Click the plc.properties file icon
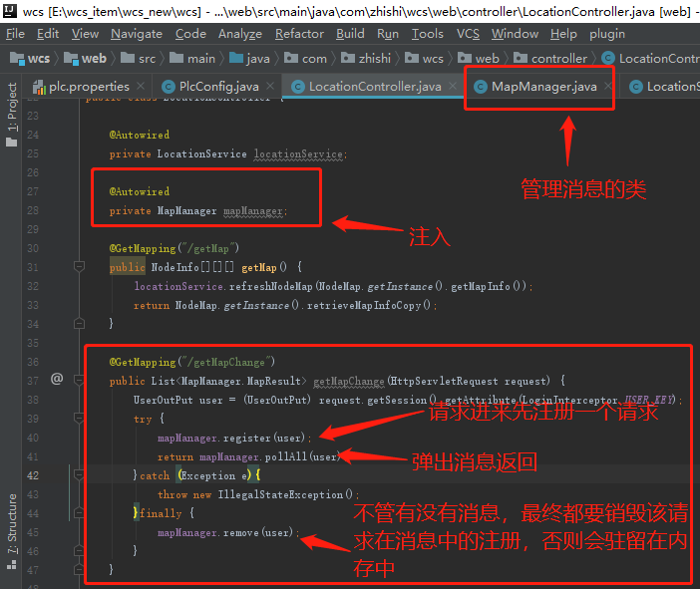 pyautogui.click(x=39, y=87)
